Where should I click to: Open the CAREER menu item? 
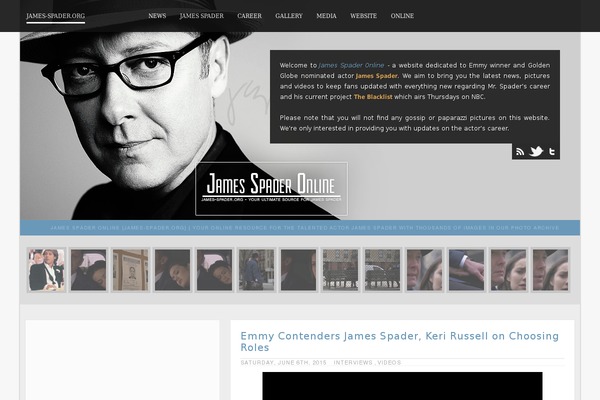coord(249,16)
